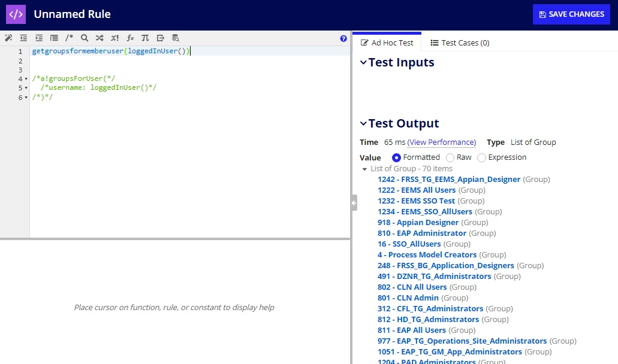Open group 1242 - FRSS_TG_EEMS_Appian_Designer
Image resolution: width=618 pixels, height=364 pixels.
click(449, 180)
